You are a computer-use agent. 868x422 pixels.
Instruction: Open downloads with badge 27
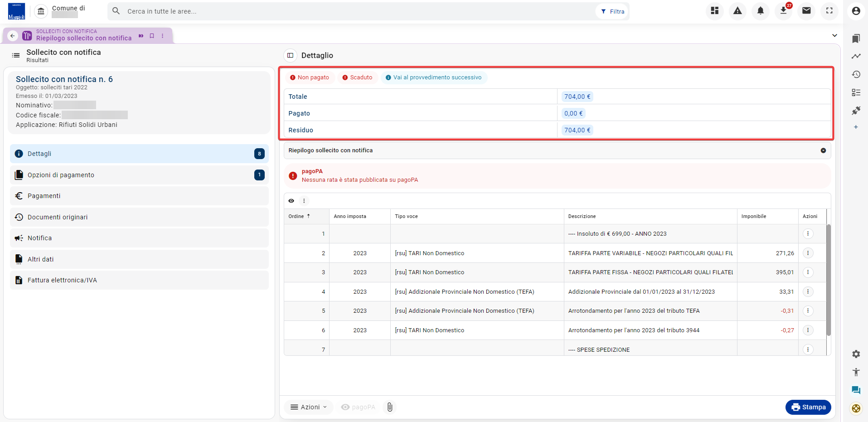click(x=784, y=10)
